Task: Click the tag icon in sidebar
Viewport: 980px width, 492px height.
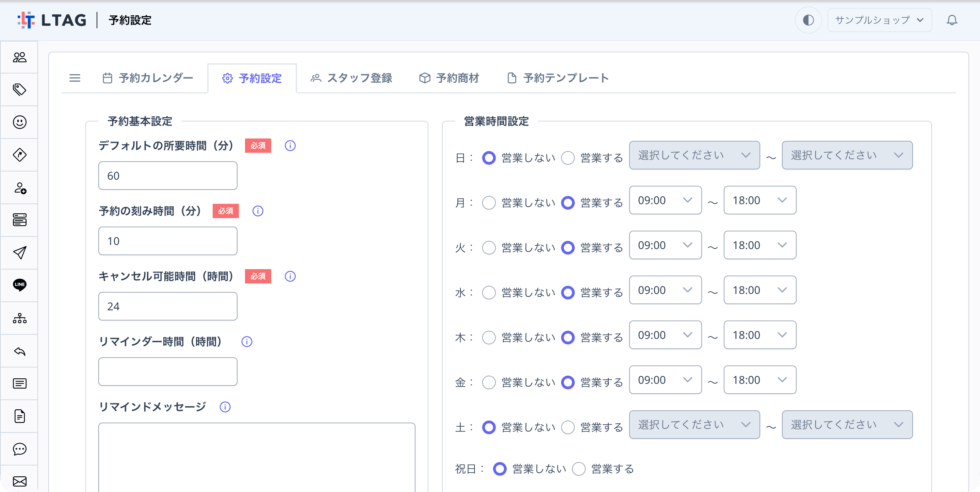Action: coord(19,89)
